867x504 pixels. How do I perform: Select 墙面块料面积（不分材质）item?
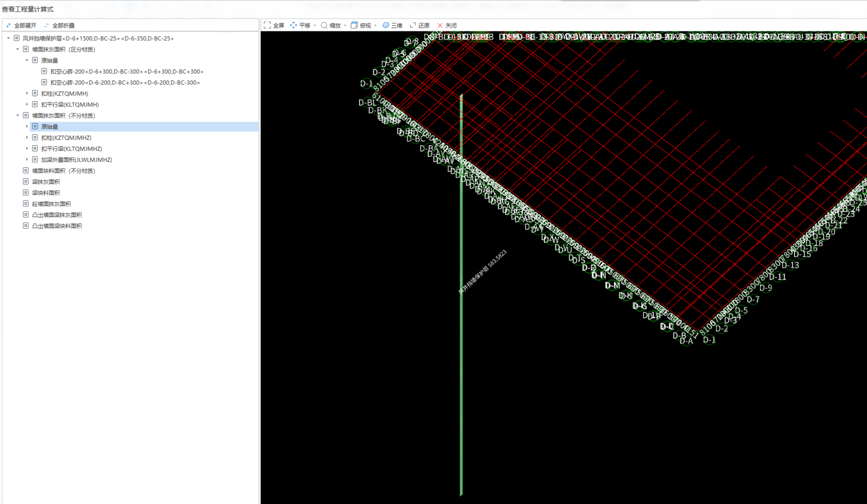tap(64, 171)
